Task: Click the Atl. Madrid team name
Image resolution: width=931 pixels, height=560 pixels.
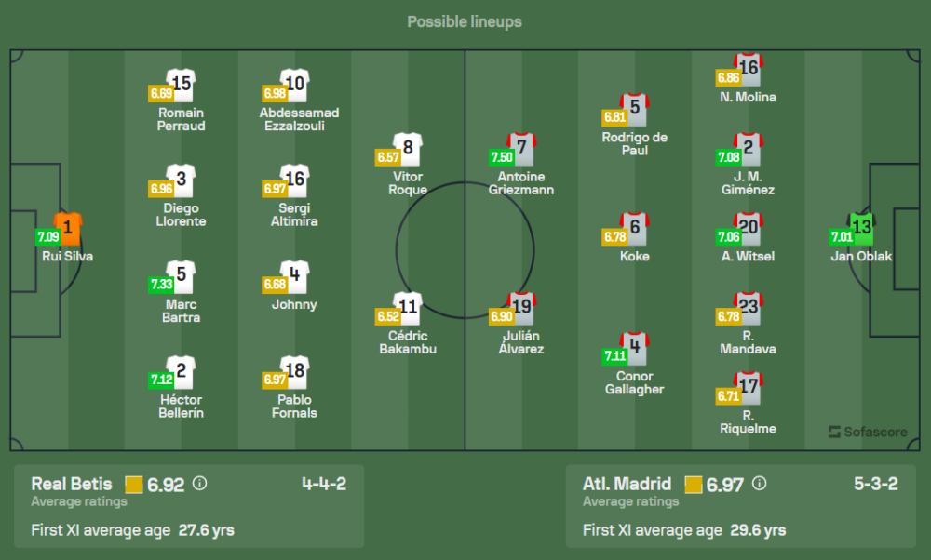Action: (x=627, y=484)
